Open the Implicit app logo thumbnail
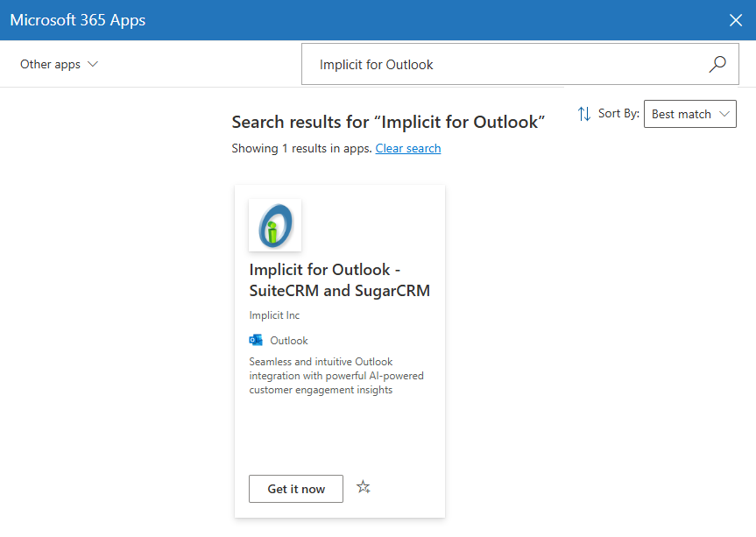Image resolution: width=756 pixels, height=537 pixels. 275,225
